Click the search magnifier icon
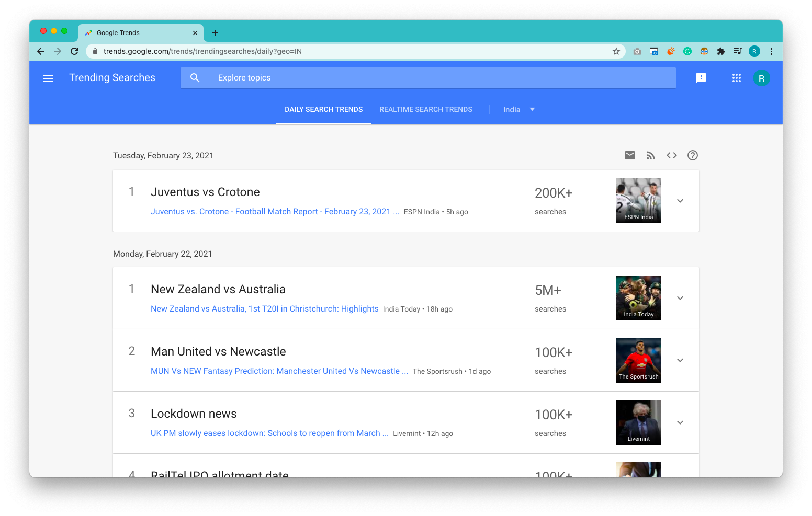The width and height of the screenshot is (812, 516). (195, 78)
